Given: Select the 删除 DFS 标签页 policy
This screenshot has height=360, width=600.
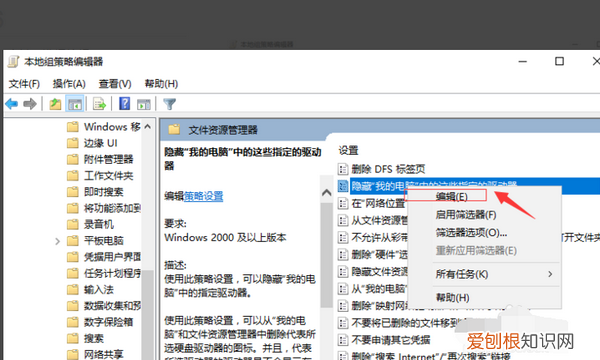Looking at the screenshot, I should [x=388, y=169].
